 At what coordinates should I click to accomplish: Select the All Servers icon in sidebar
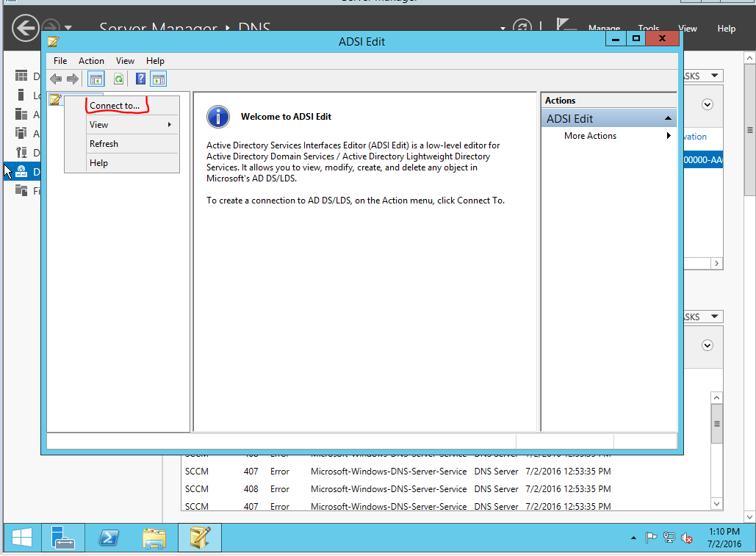pyautogui.click(x=21, y=114)
